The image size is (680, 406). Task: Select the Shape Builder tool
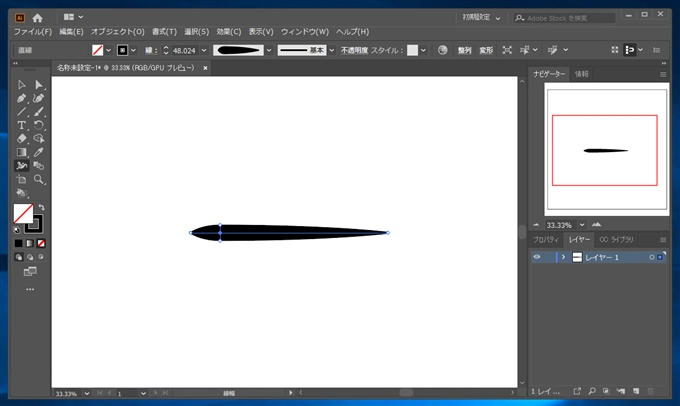(39, 139)
